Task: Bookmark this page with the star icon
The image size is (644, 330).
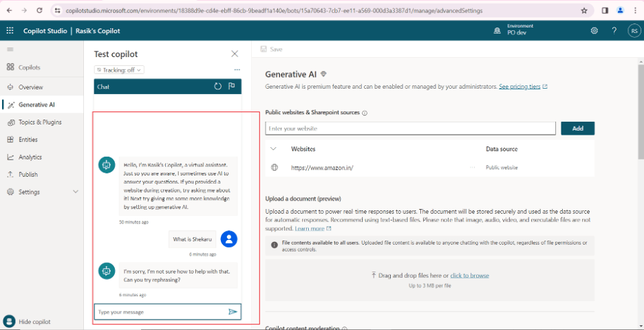Action: pyautogui.click(x=584, y=10)
